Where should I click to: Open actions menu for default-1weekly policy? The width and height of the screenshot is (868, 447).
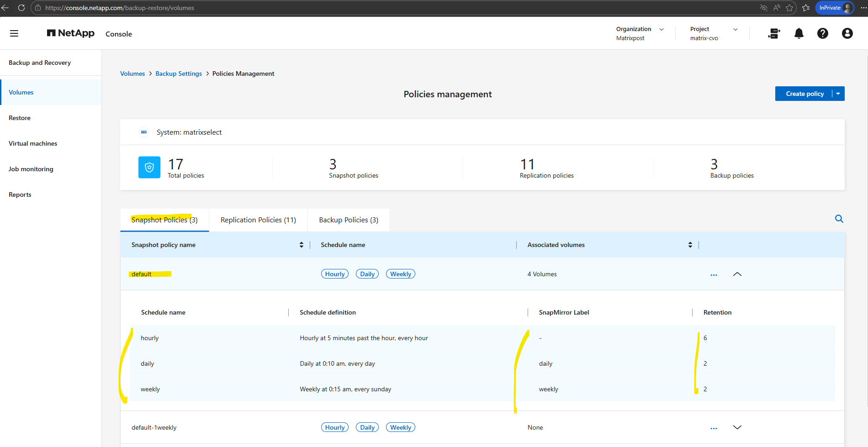714,428
